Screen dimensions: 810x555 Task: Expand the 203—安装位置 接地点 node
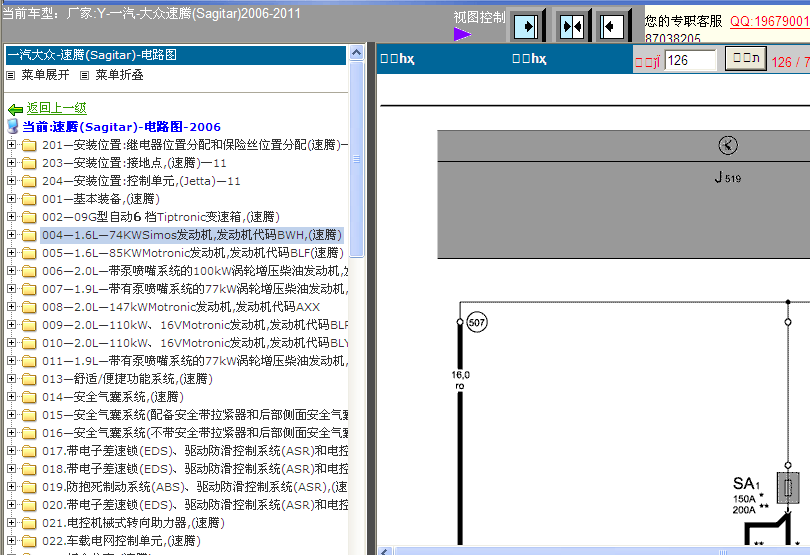11,163
